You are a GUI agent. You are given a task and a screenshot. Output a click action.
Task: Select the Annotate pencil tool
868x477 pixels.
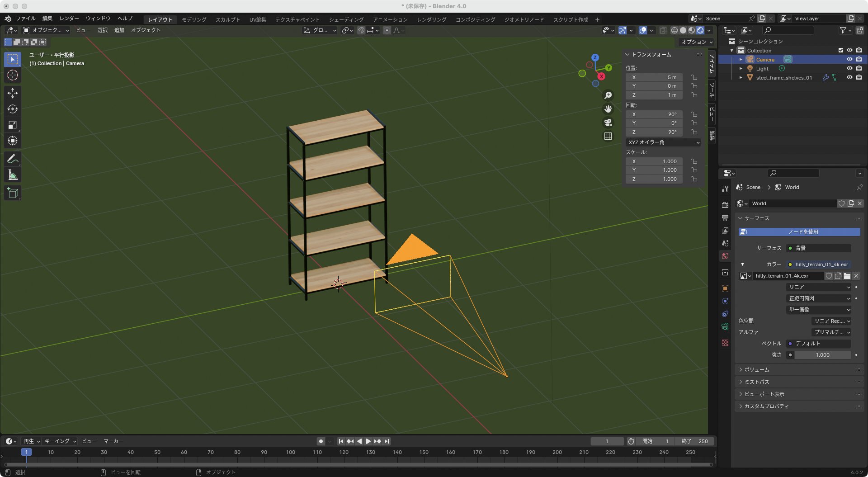[x=13, y=159]
